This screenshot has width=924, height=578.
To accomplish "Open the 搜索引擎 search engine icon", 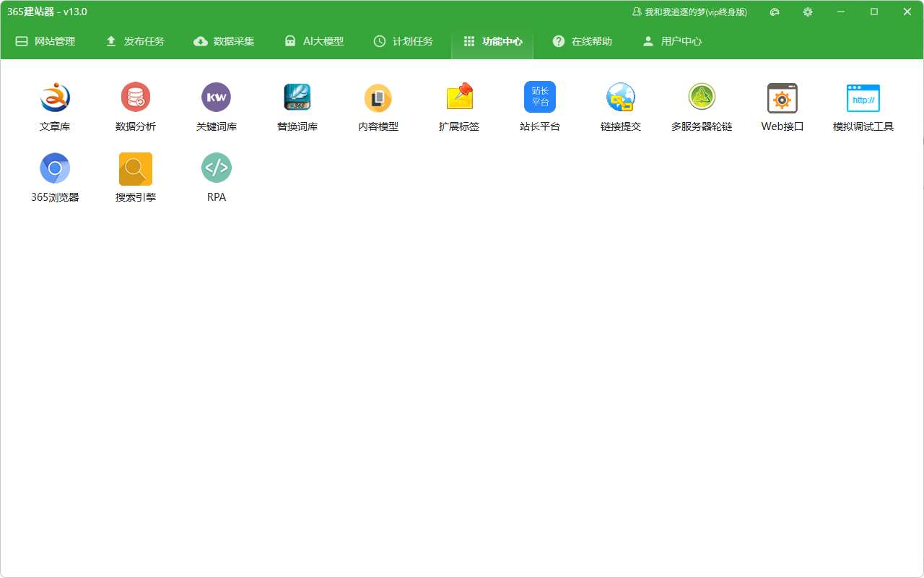I will [x=136, y=168].
